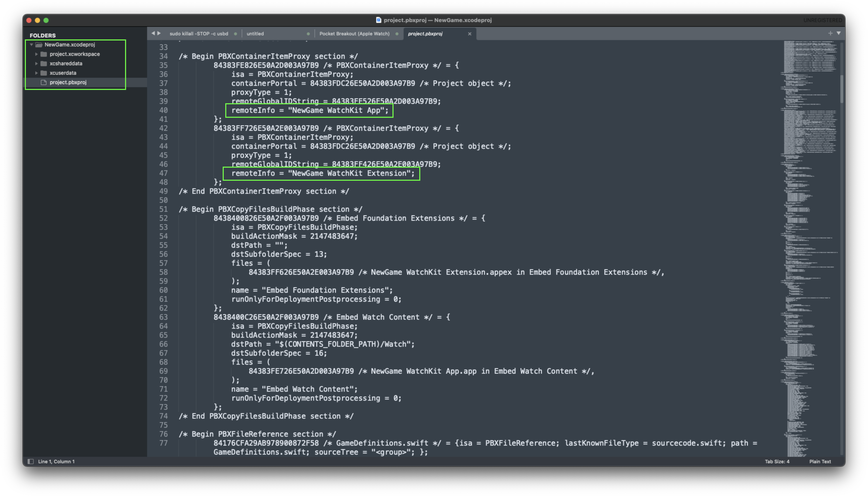Click name = "Embed Watch Content" line
Screen dimensions: 868x496
(295, 389)
